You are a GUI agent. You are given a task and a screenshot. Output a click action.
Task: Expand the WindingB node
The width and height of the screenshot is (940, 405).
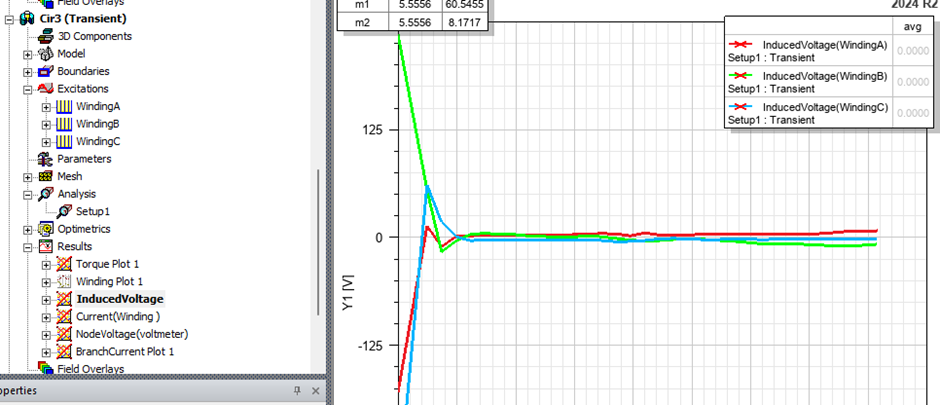tap(46, 125)
